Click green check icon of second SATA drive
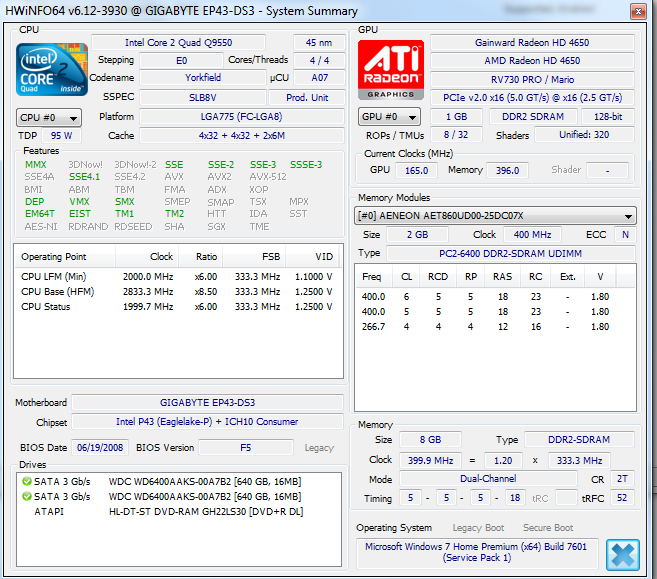The height and width of the screenshot is (579, 657). pyautogui.click(x=27, y=496)
